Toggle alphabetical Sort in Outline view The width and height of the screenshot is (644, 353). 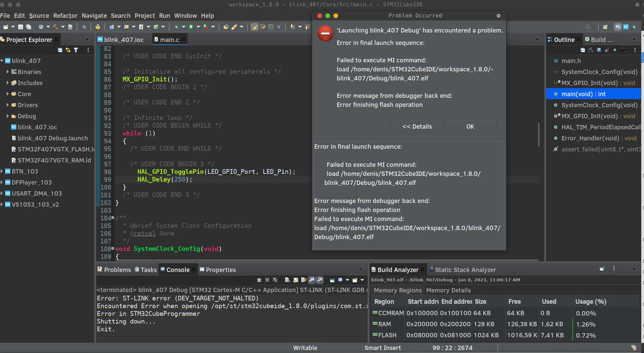(x=591, y=50)
